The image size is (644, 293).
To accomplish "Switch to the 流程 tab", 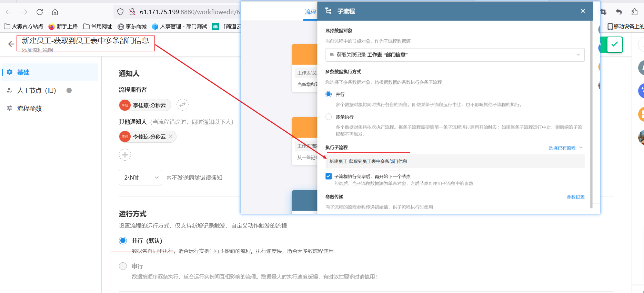I will coord(310,12).
